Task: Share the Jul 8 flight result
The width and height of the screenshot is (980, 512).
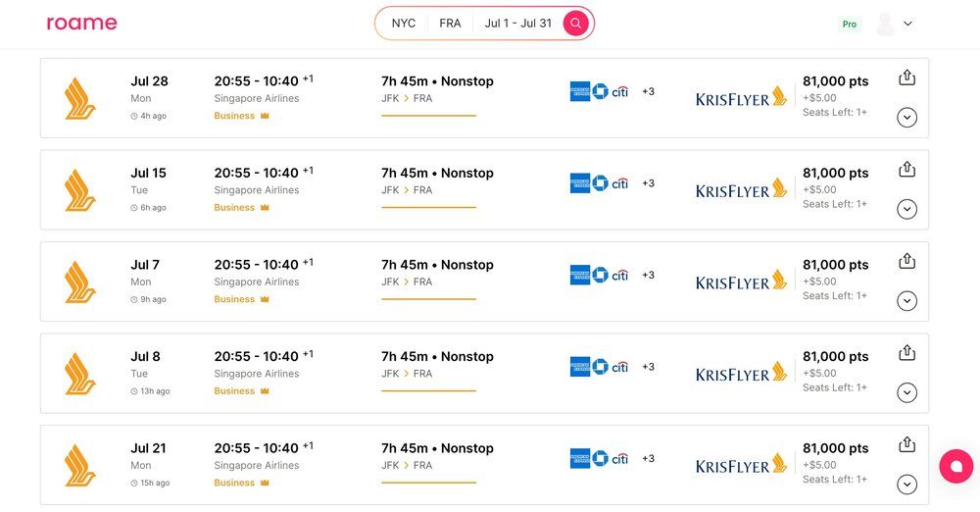Action: pos(906,353)
